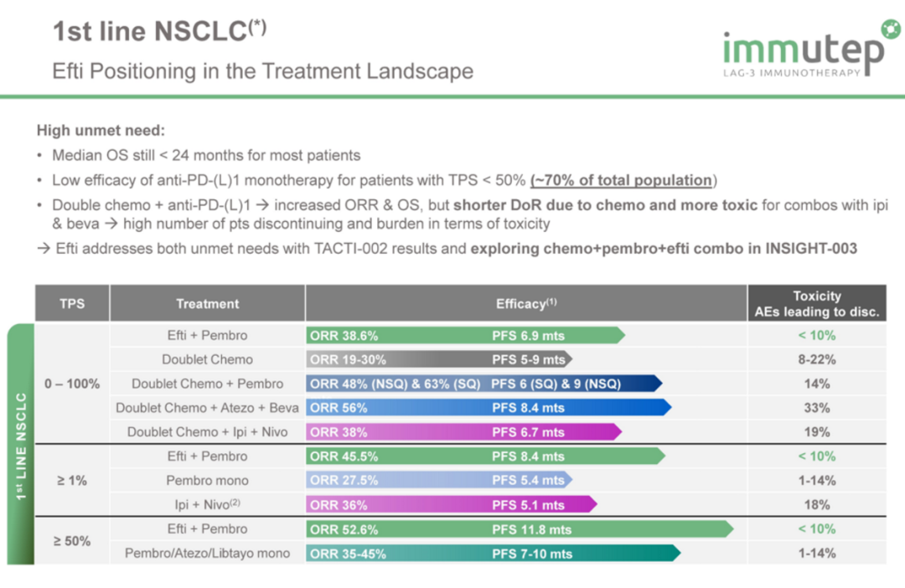Screen dimensions: 905x588
Task: Select the "1st line NSCLC" slide title
Action: coord(160,31)
